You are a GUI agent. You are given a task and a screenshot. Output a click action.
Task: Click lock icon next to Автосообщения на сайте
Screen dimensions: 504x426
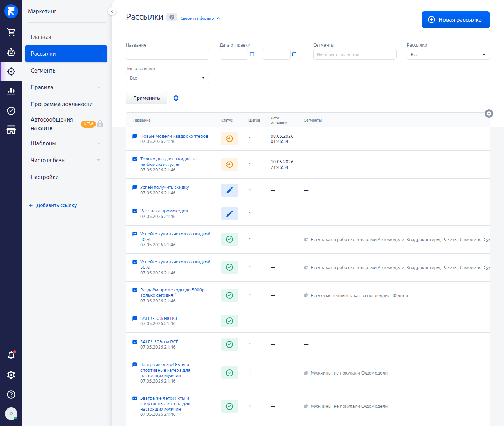[x=100, y=123]
